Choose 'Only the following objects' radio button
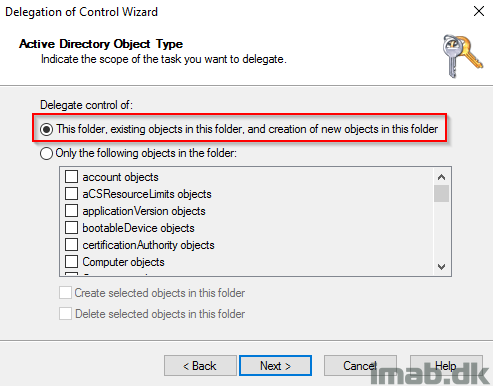The height and width of the screenshot is (386, 493). point(46,153)
